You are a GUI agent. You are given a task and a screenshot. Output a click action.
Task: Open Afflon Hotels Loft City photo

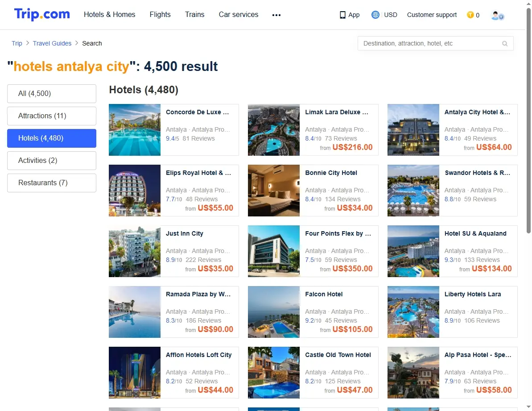[135, 373]
